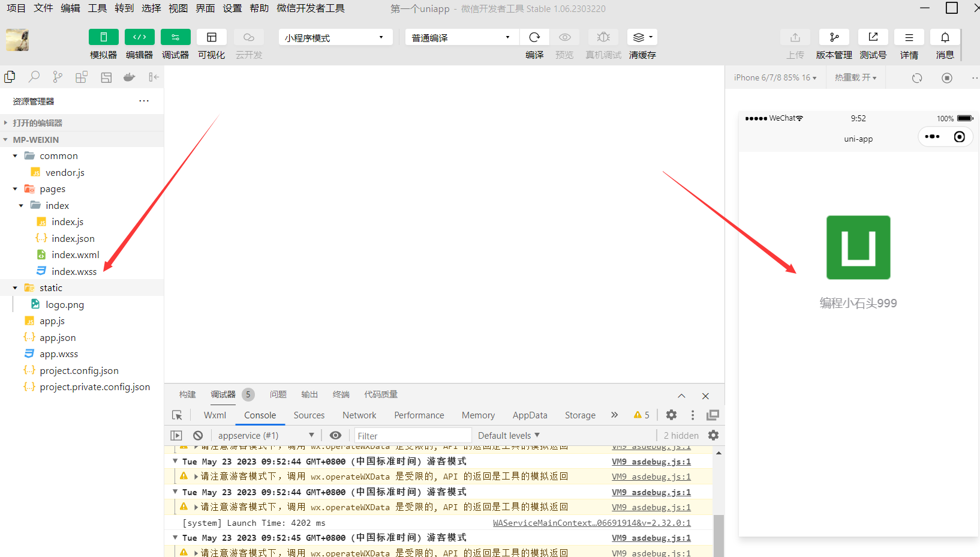Open project.config.json file
980x557 pixels.
(x=79, y=371)
